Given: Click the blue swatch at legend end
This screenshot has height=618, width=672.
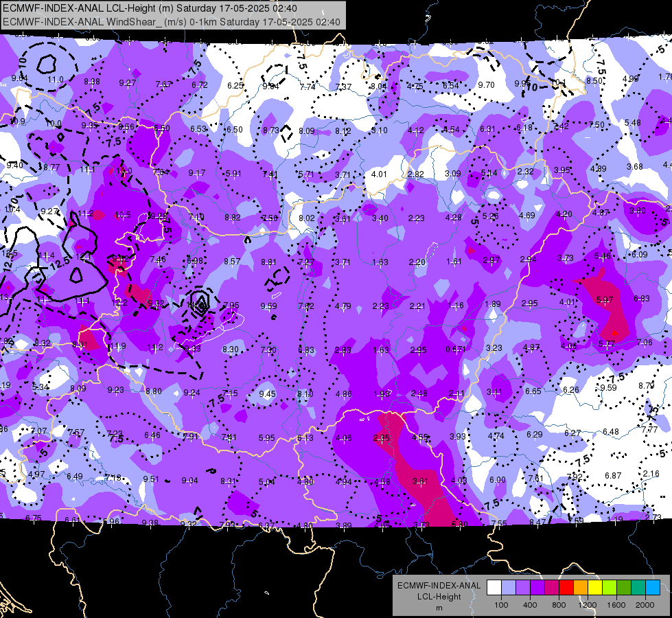Looking at the screenshot, I should (x=652, y=588).
